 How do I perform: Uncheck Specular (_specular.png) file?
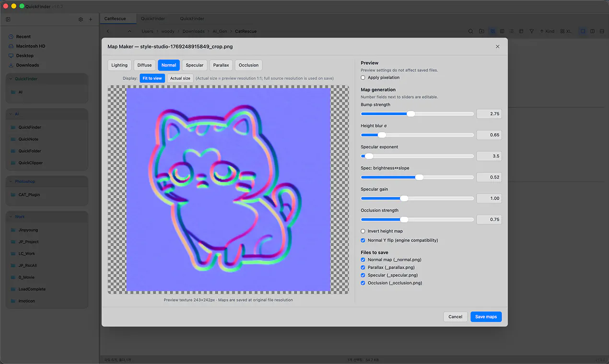pyautogui.click(x=363, y=275)
